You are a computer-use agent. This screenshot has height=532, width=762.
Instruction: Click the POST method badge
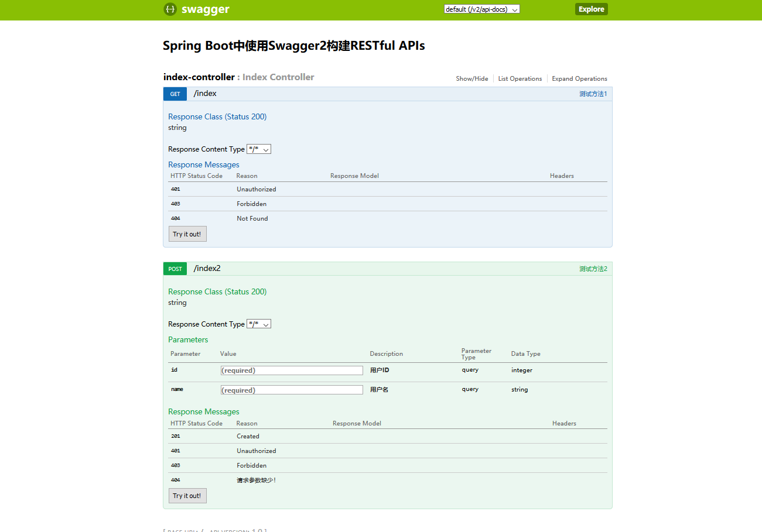tap(175, 269)
